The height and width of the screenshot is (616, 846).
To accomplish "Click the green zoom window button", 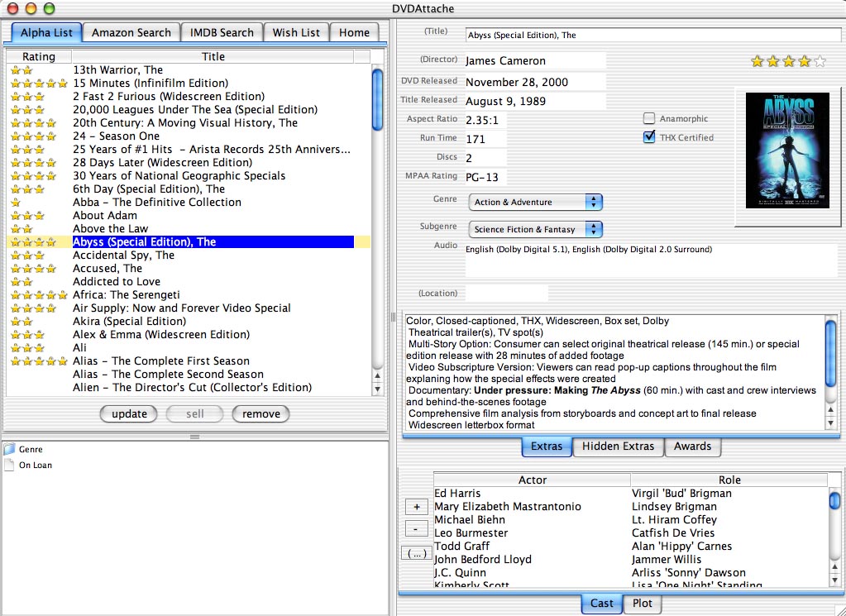I will (49, 8).
